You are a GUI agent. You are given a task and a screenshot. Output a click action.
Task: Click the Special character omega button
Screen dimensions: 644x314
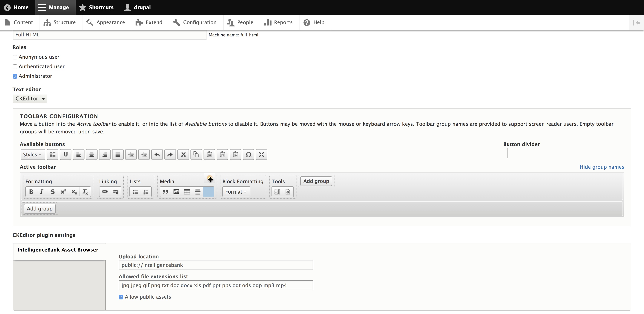pos(248,155)
